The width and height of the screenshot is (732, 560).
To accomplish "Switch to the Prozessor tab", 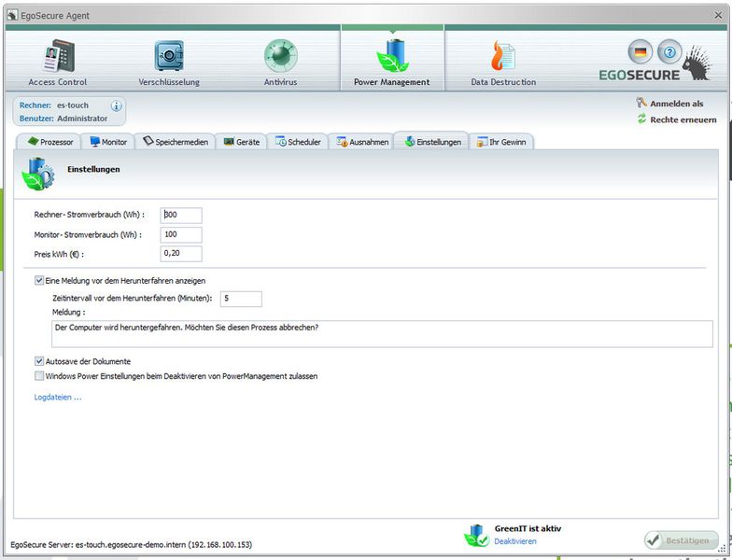I will click(x=50, y=142).
